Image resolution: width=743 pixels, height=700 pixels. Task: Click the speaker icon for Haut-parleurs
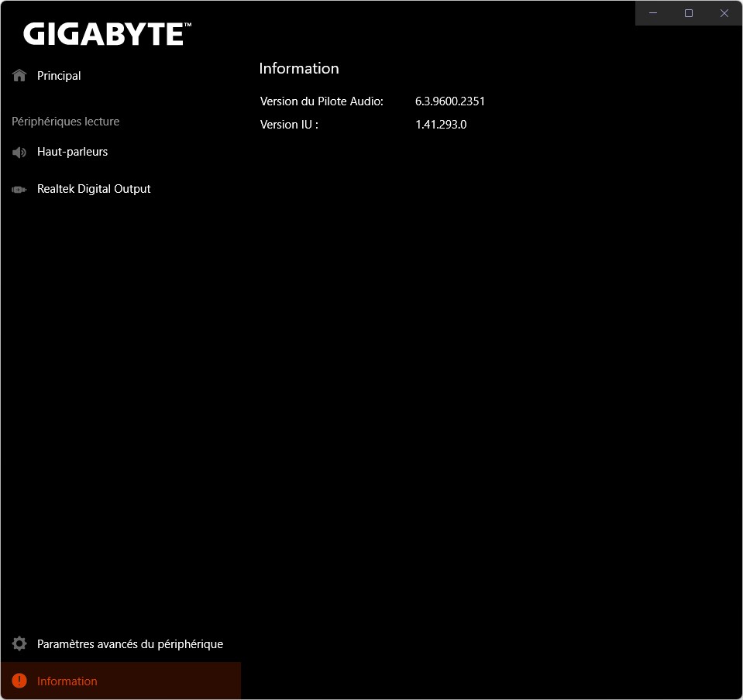[x=19, y=152]
